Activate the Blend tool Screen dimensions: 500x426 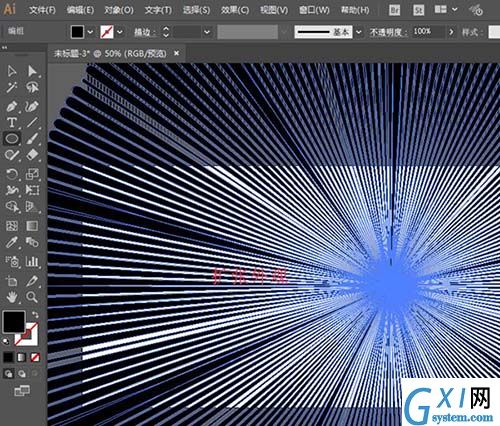pyautogui.click(x=32, y=242)
